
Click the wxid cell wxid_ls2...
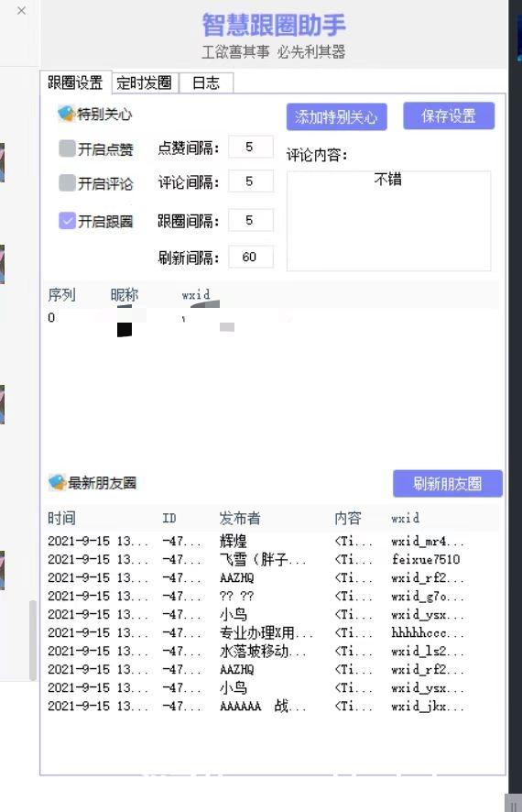(428, 651)
